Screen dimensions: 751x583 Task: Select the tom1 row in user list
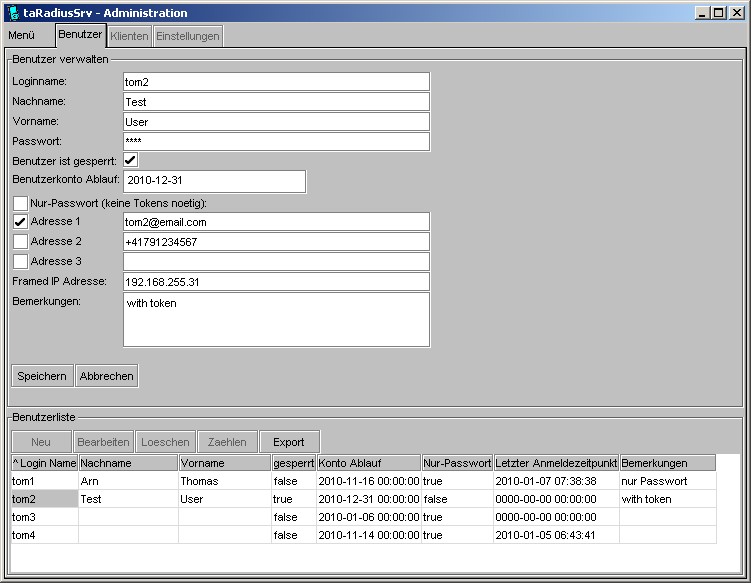coord(44,481)
